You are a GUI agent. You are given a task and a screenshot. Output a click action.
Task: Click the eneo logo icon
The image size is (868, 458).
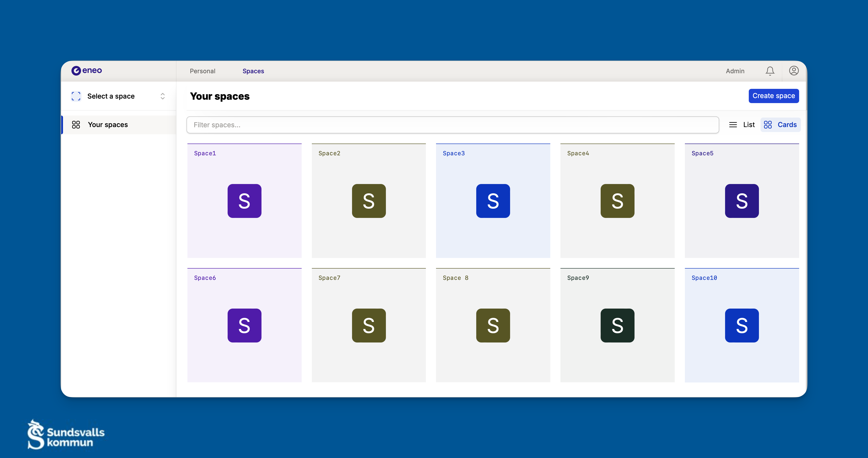coord(76,71)
